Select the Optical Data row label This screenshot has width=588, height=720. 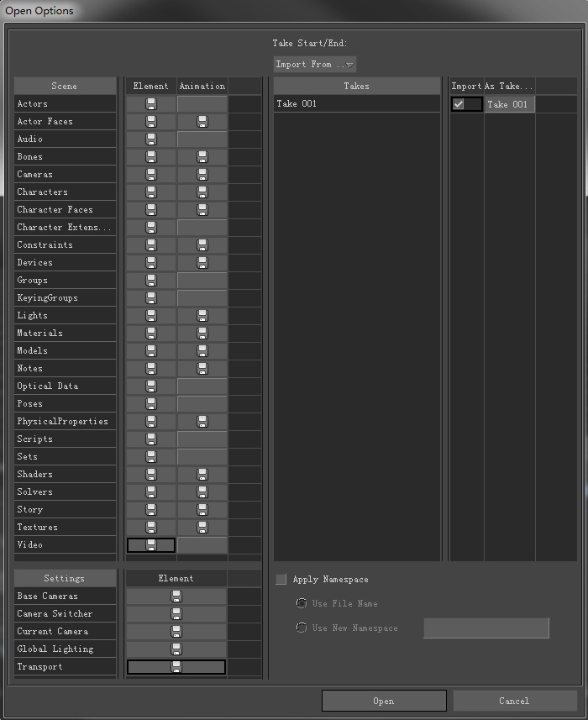65,386
